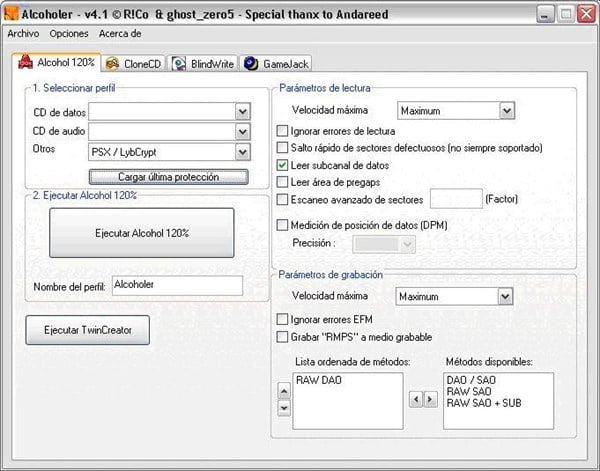Click the Ejecutar Alcohol 120% button
Image resolution: width=600 pixels, height=471 pixels.
142,233
